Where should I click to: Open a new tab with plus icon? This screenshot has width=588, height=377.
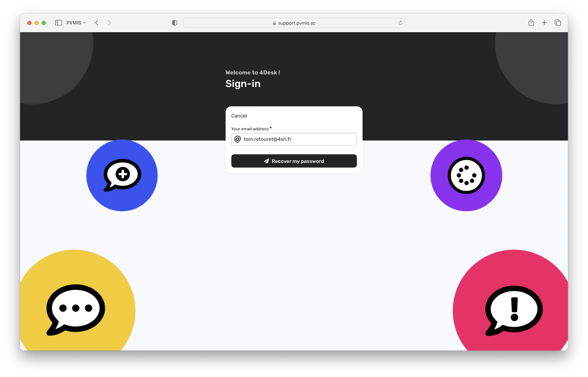point(544,23)
